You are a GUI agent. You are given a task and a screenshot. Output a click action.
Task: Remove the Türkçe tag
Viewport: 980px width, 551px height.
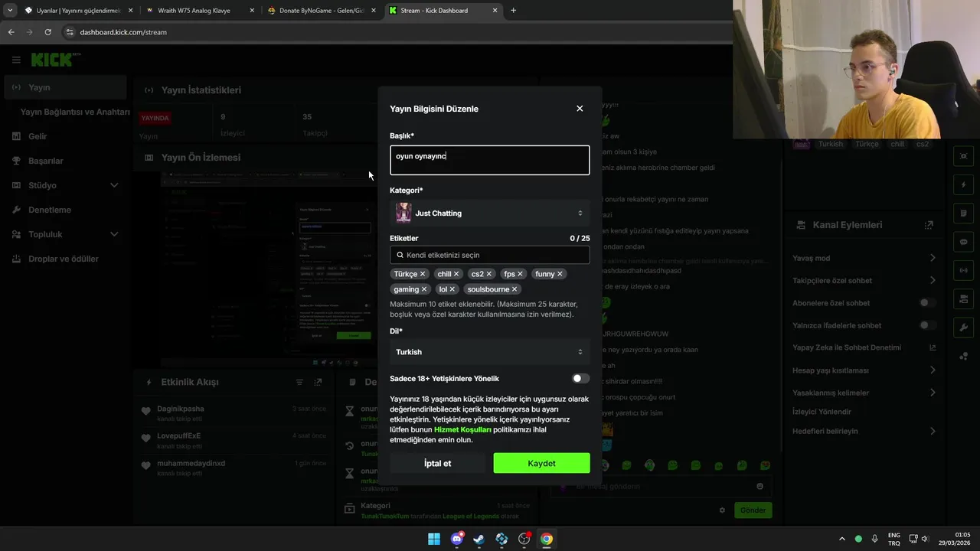[423, 274]
